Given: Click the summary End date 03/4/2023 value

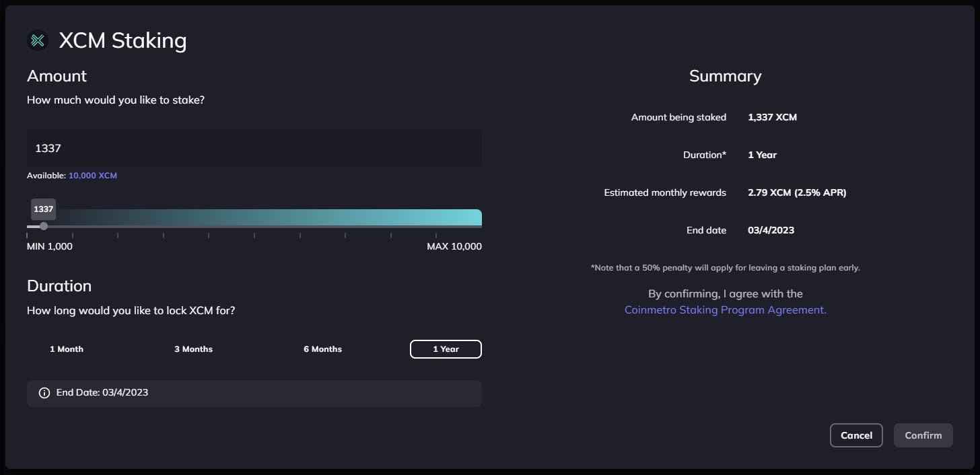Looking at the screenshot, I should tap(771, 230).
